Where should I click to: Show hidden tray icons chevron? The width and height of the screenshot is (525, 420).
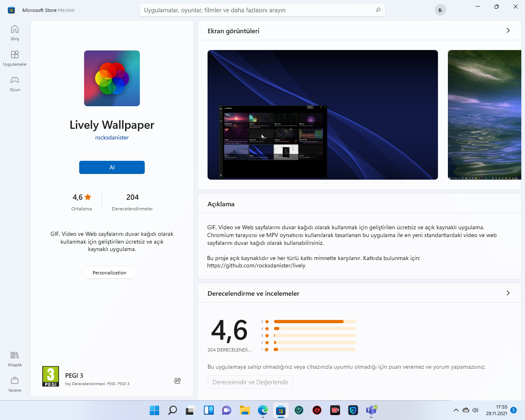[456, 410]
